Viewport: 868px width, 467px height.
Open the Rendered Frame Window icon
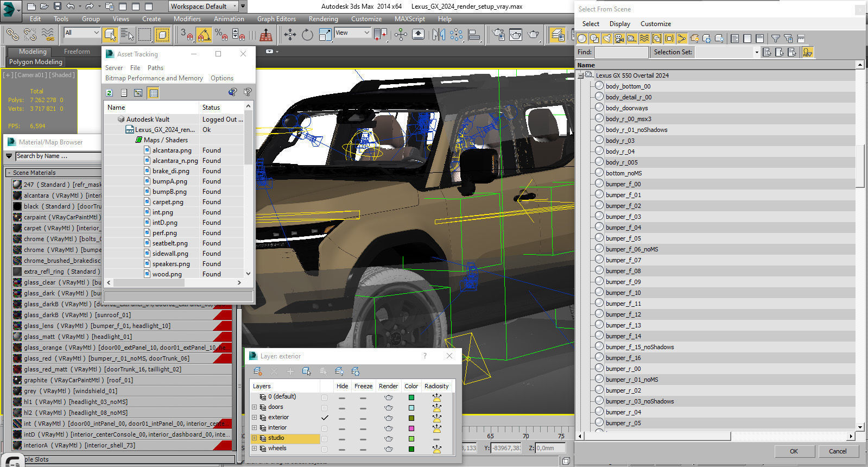point(516,35)
